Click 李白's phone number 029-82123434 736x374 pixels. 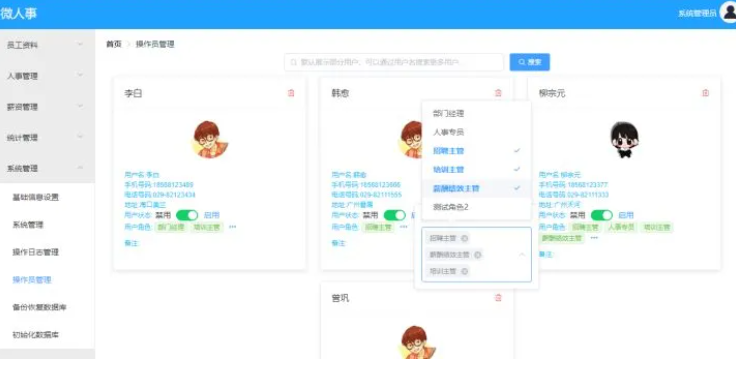(174, 195)
